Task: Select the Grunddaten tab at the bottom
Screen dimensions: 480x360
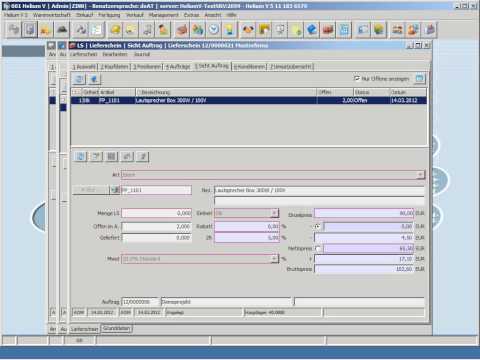Action: click(x=116, y=328)
